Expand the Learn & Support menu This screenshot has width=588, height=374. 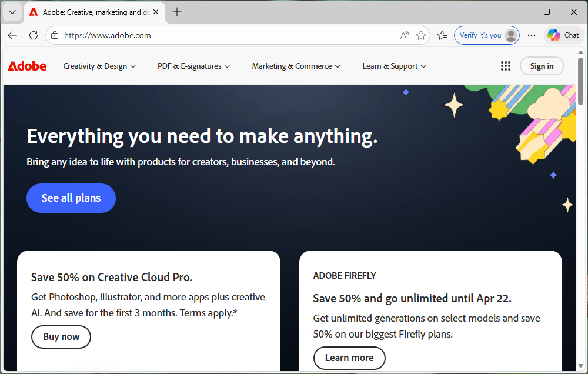[394, 66]
